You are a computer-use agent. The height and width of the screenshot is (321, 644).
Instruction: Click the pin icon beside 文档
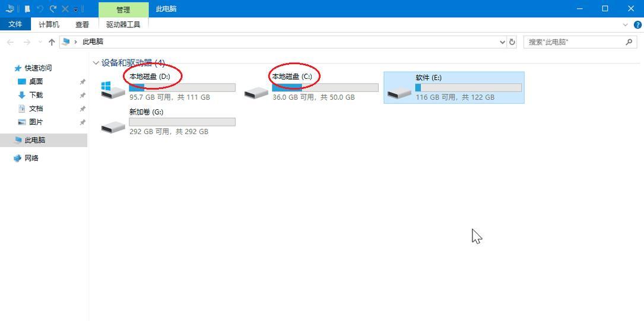(83, 109)
